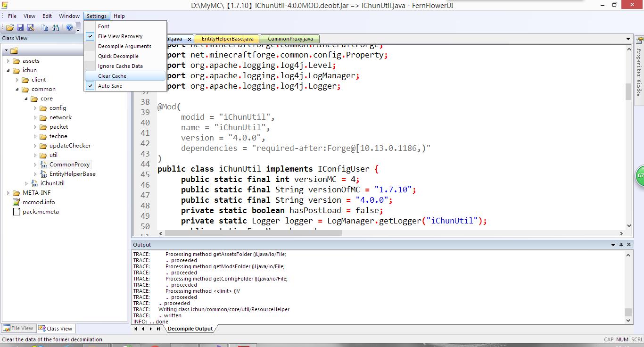Click the iChunUtil class icon in tree
Viewport: 644px width, 347px height.
[34, 183]
